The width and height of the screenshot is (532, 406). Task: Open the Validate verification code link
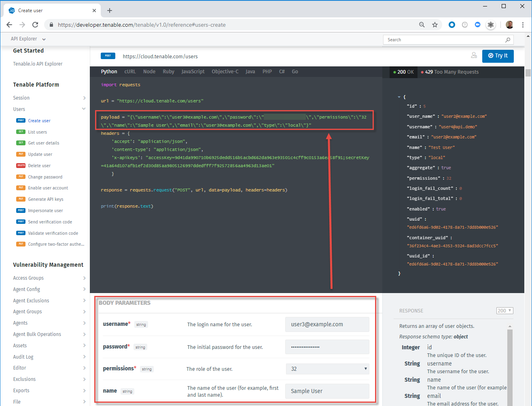[x=53, y=233]
